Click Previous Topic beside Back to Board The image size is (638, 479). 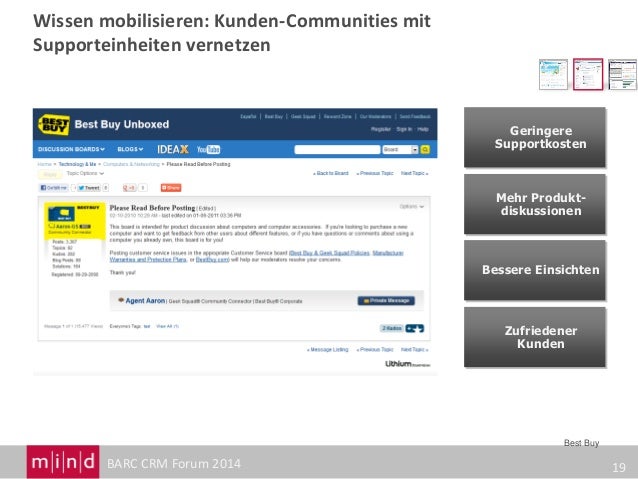tap(375, 173)
